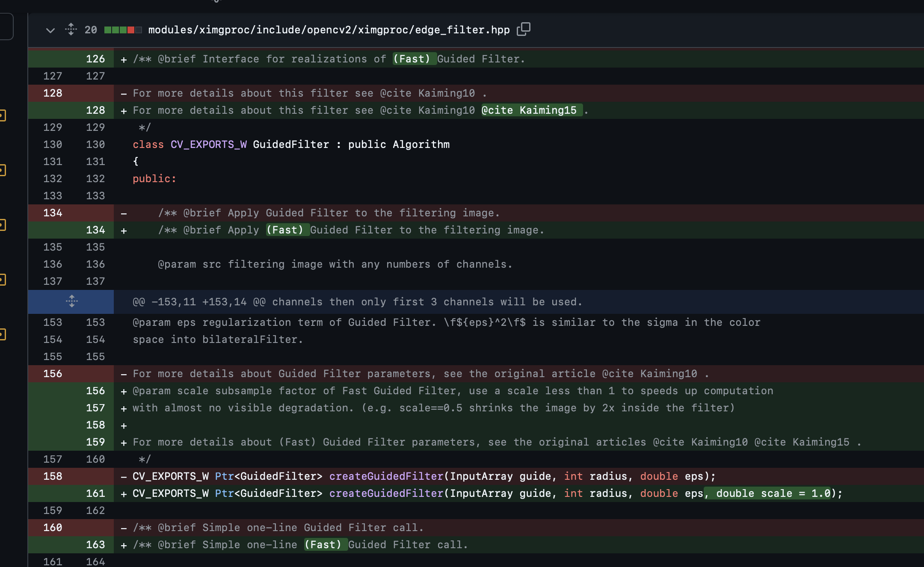Click the highlighted '@cite Kaiming15' addition
Viewport: 924px width, 567px height.
pyautogui.click(x=531, y=110)
